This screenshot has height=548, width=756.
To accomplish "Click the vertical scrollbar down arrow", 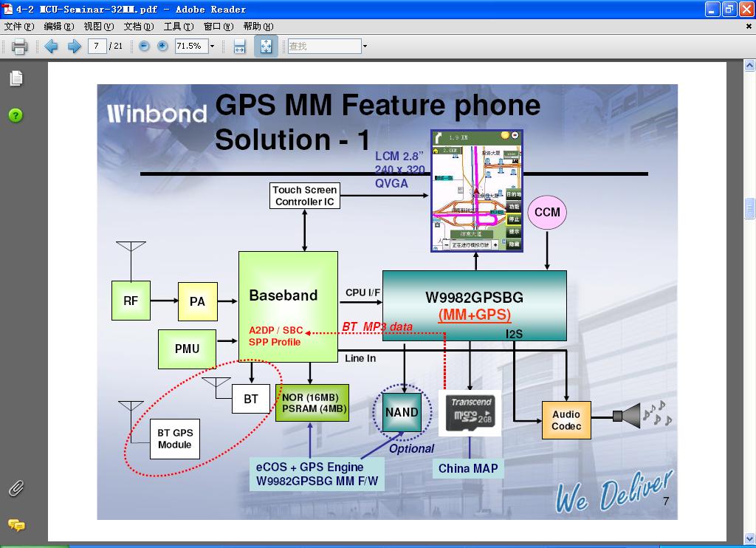I will pos(750,538).
